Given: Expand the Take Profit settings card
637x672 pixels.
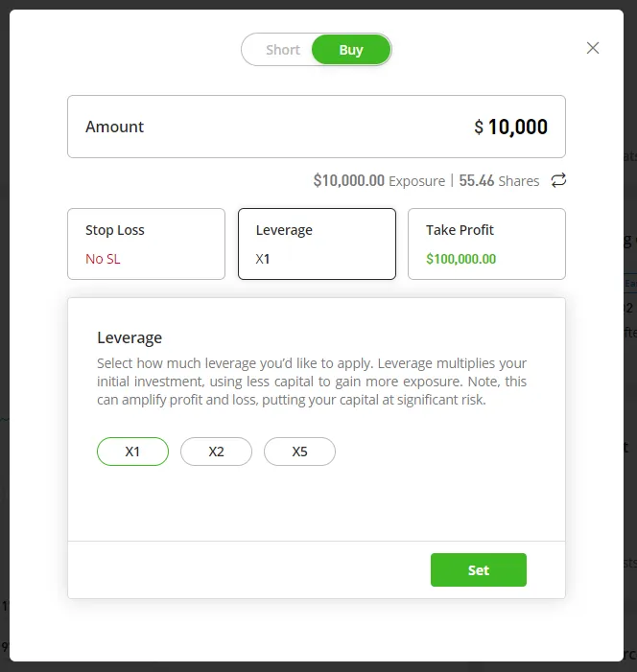Looking at the screenshot, I should coord(486,243).
